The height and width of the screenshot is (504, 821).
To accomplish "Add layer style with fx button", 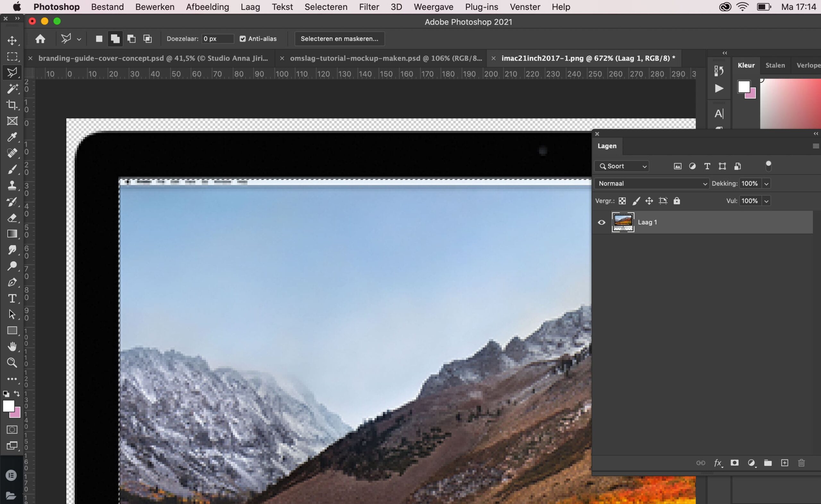I will (718, 463).
